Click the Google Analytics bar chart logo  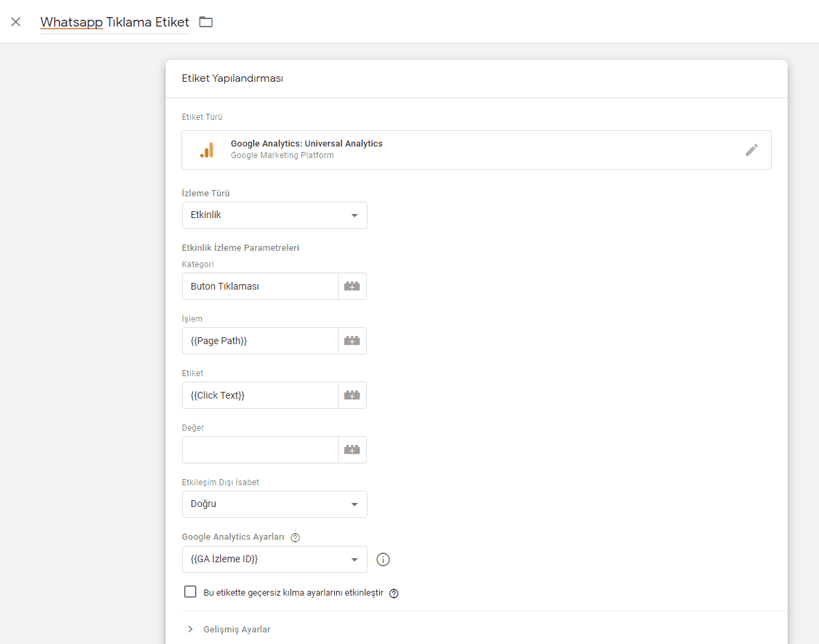207,151
